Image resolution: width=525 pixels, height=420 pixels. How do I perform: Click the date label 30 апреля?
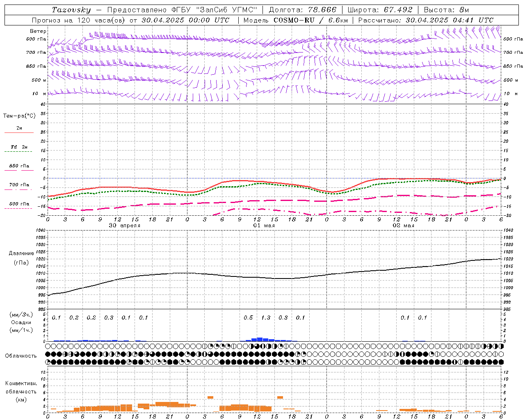coord(124,226)
